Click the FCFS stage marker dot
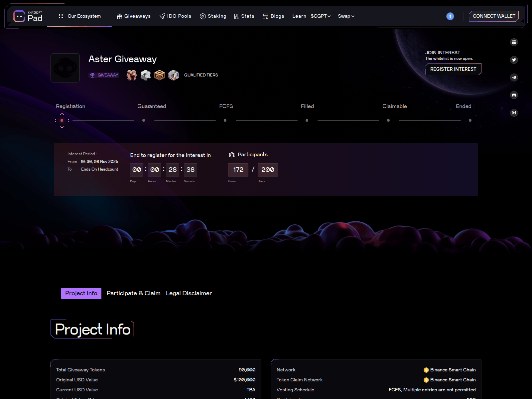The image size is (532, 399). click(x=225, y=120)
